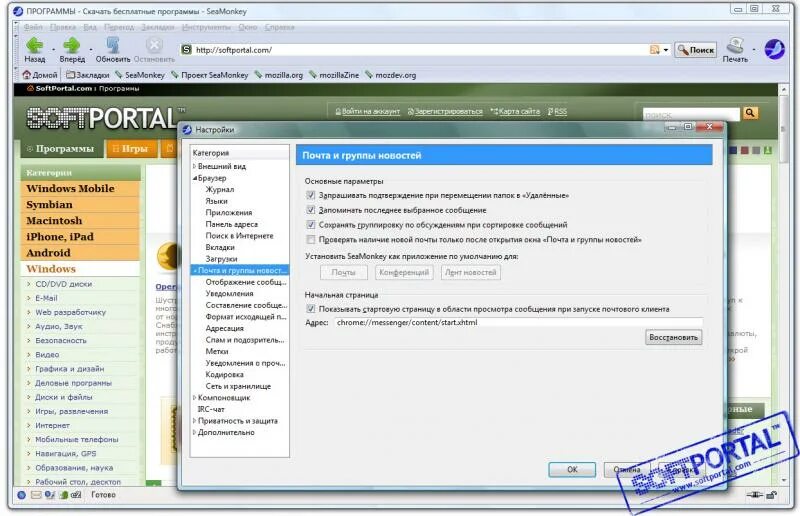Select 'Уведомления' in category tree
Screen dimensions: 800x516
click(x=229, y=294)
